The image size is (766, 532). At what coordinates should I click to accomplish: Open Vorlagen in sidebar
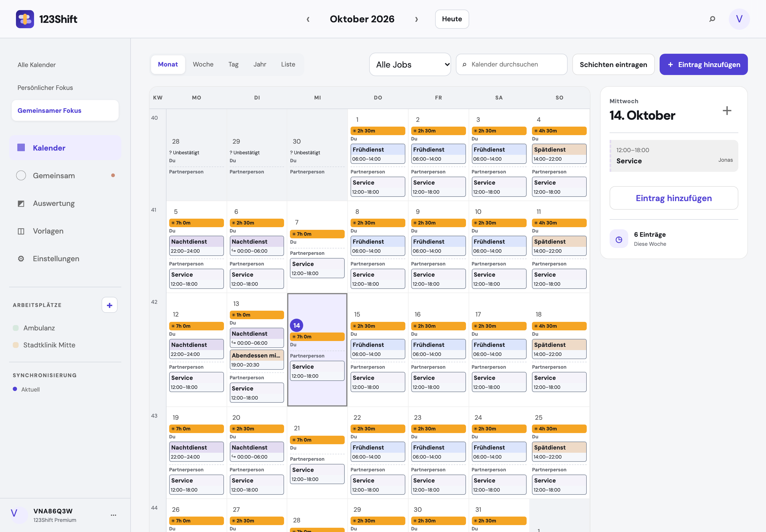coord(65,231)
